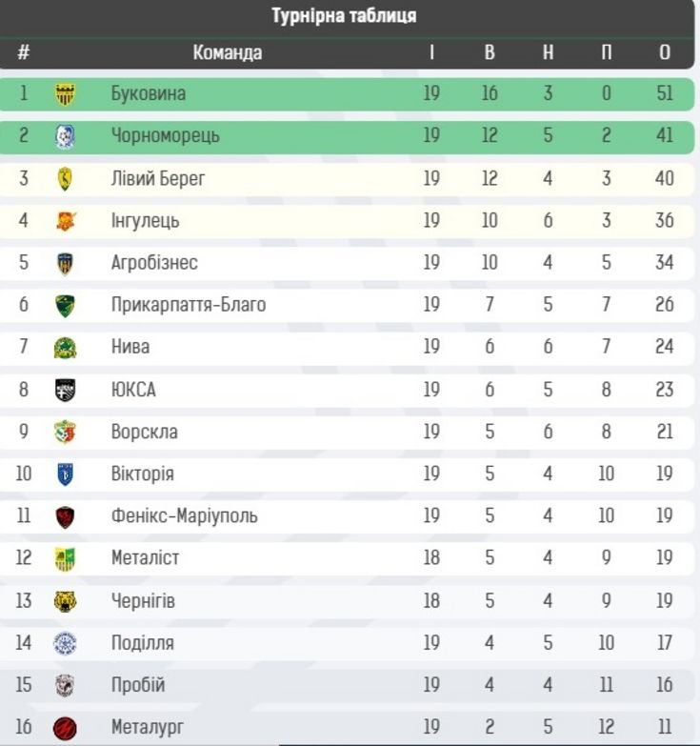This screenshot has width=700, height=746.
Task: Click the Нива club crest icon
Action: pyautogui.click(x=65, y=348)
